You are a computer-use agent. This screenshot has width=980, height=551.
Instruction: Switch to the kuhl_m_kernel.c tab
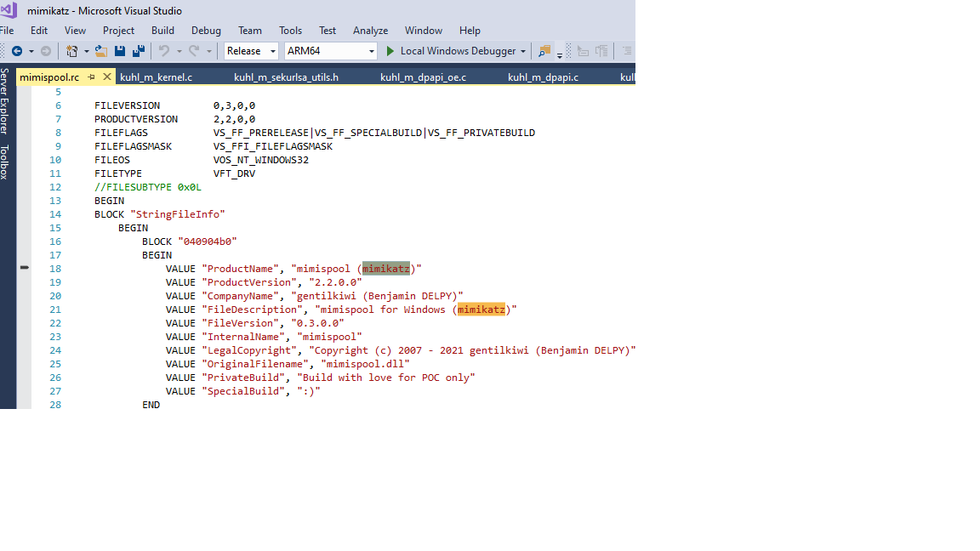(x=156, y=77)
